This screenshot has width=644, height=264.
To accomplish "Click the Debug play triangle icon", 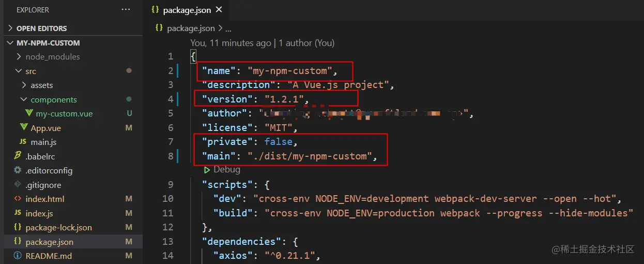I will pos(207,170).
